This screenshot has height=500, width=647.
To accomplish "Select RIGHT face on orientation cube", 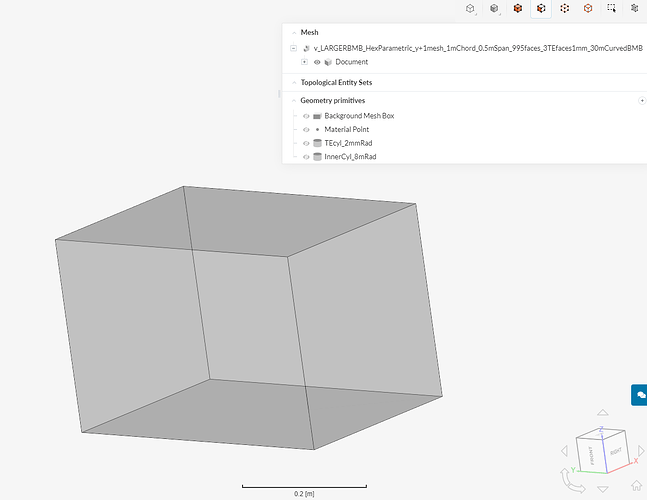I will point(616,451).
